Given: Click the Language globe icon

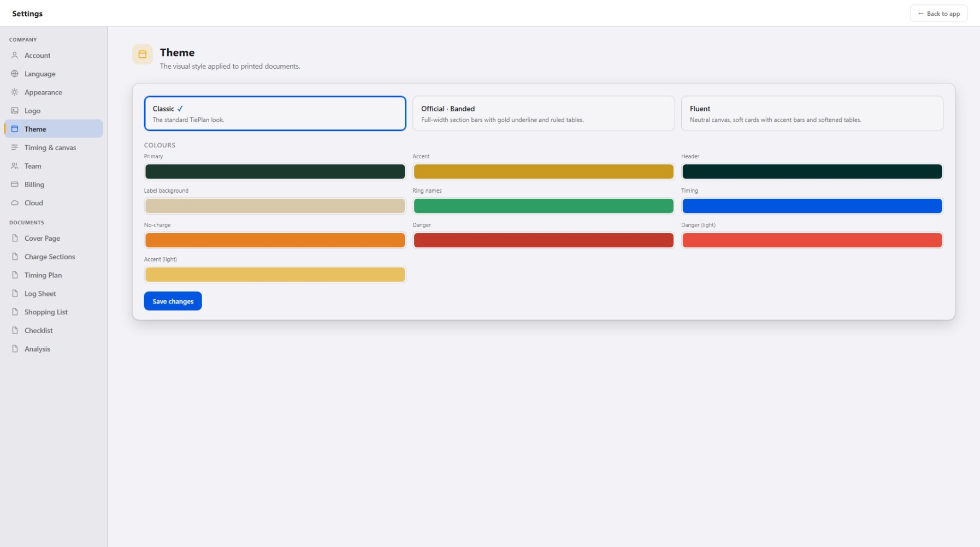Looking at the screenshot, I should [x=15, y=74].
